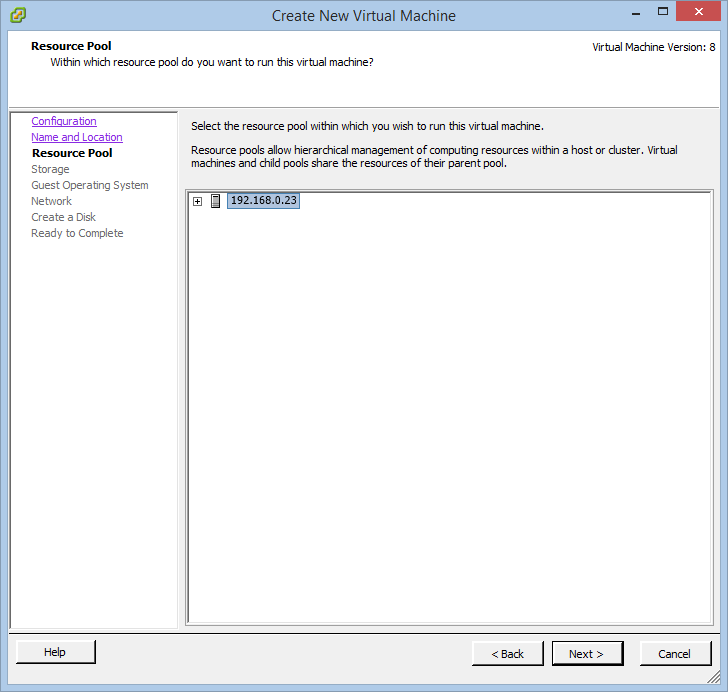Proceed with the Next > button
728x692 pixels.
[587, 654]
